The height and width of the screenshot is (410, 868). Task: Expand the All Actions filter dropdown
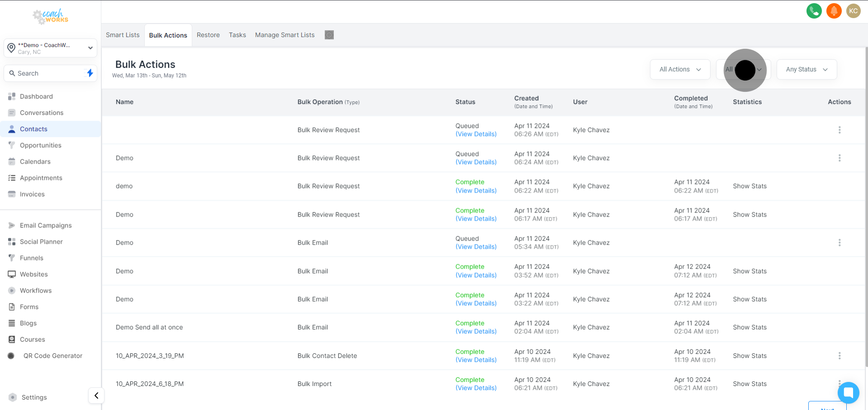[x=680, y=69]
